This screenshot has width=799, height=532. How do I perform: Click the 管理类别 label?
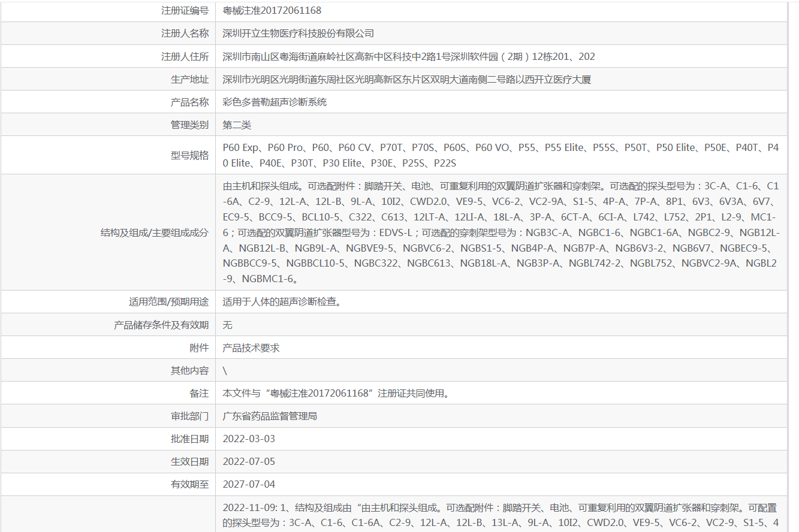pyautogui.click(x=189, y=125)
